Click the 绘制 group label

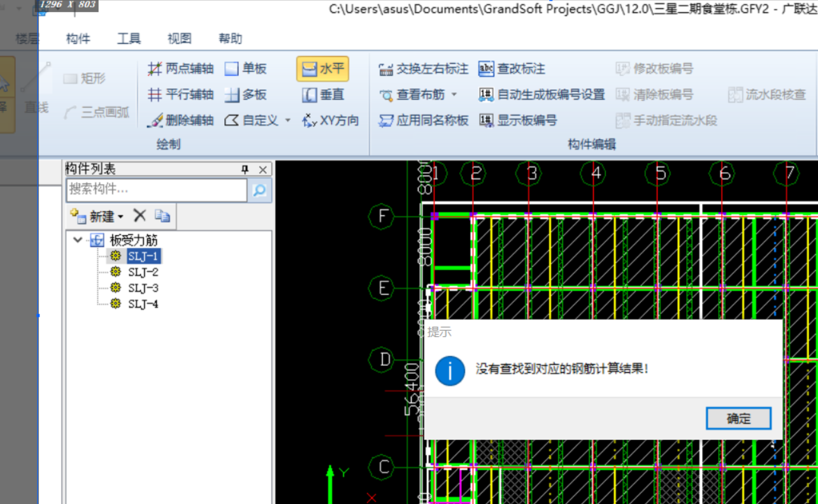[168, 145]
